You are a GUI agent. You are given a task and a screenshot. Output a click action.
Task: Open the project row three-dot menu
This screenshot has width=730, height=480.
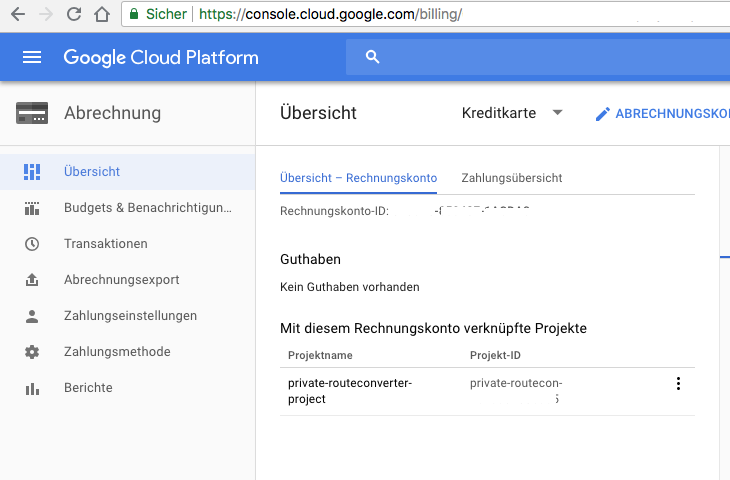tap(678, 384)
